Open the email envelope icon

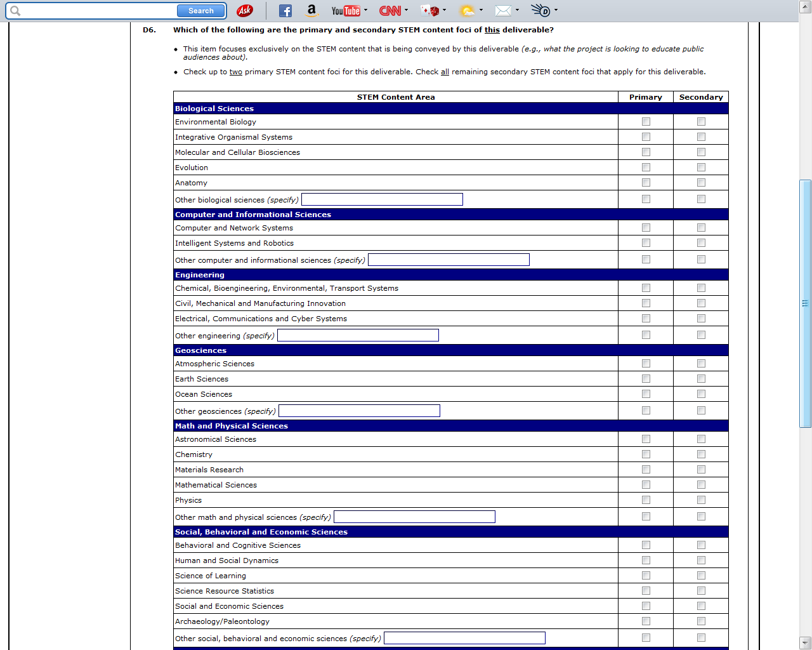(x=503, y=11)
